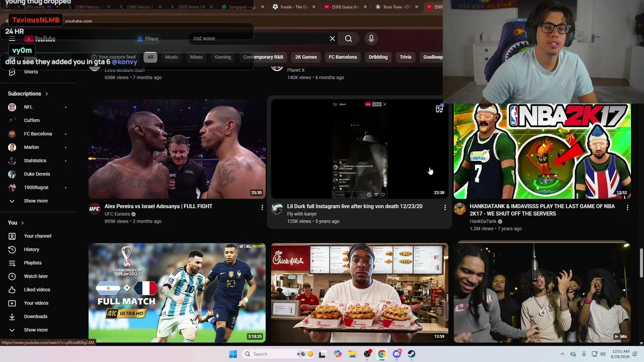644x362 pixels.
Task: Select the Music filter chip
Action: pos(172,57)
